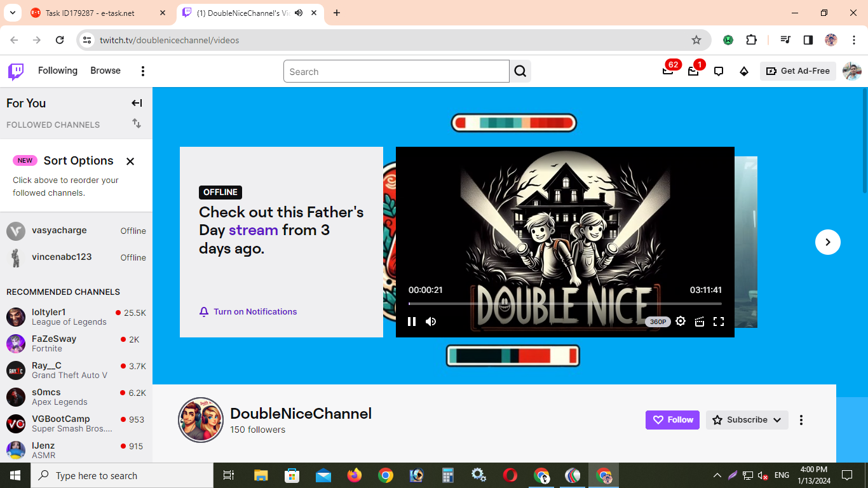Focus the Twitch search field
Viewport: 868px width, 488px height.
tap(397, 71)
